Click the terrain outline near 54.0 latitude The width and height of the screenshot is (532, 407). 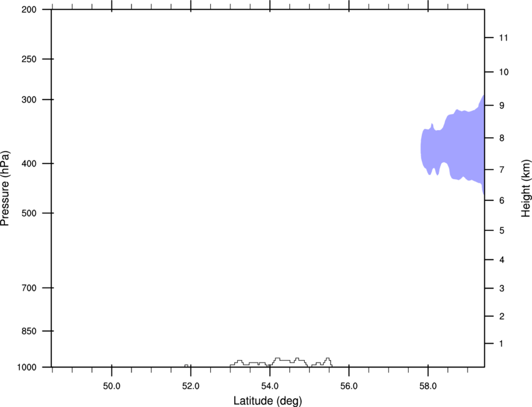tap(281, 362)
